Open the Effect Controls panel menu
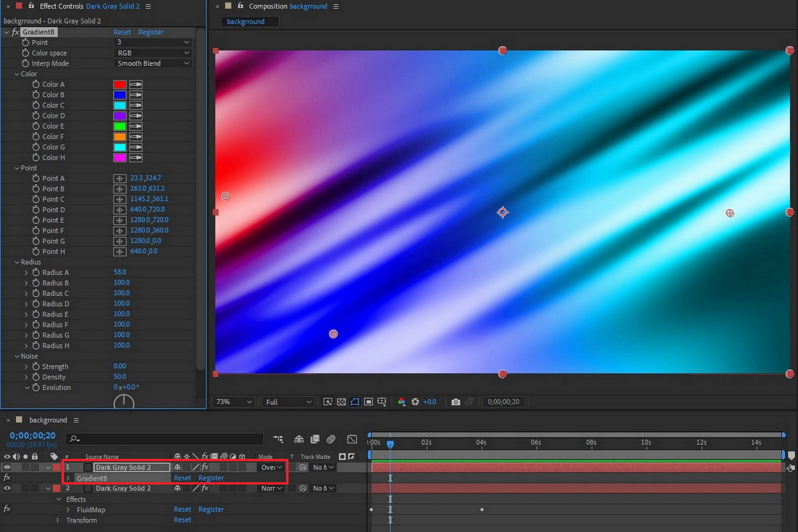 click(x=148, y=6)
